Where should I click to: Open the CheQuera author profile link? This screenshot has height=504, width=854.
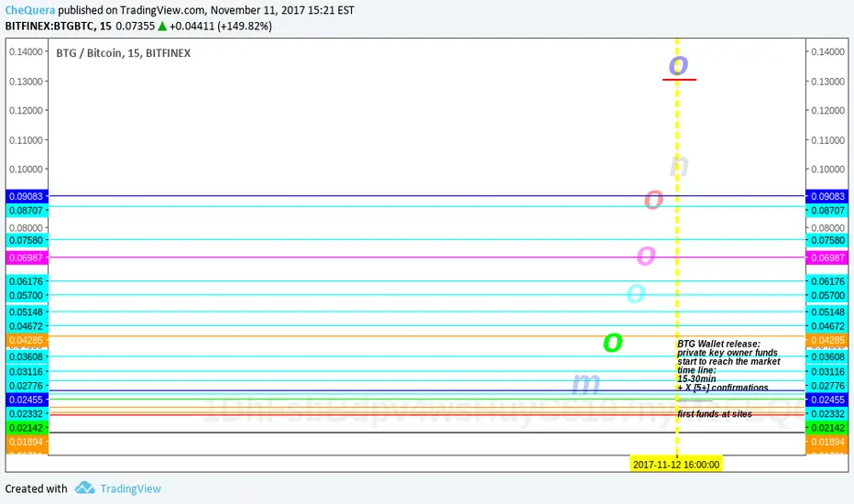[x=30, y=10]
